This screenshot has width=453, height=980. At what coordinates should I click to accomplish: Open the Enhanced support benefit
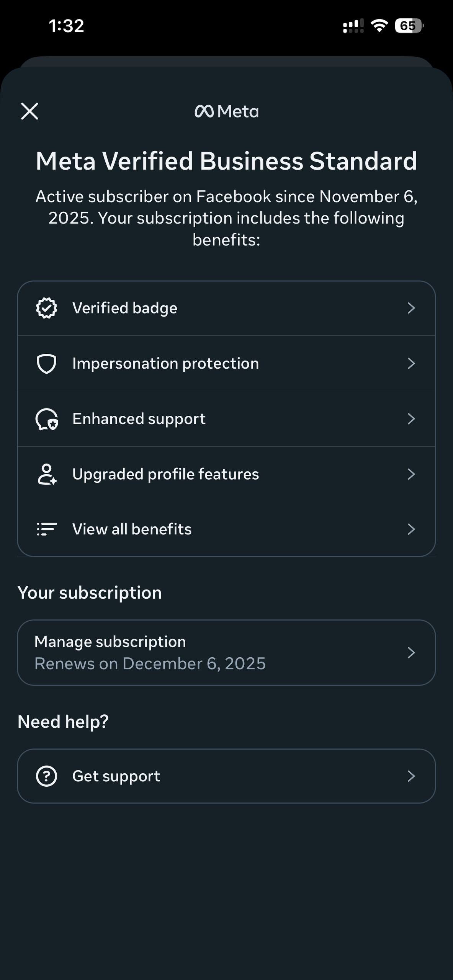[139, 419]
